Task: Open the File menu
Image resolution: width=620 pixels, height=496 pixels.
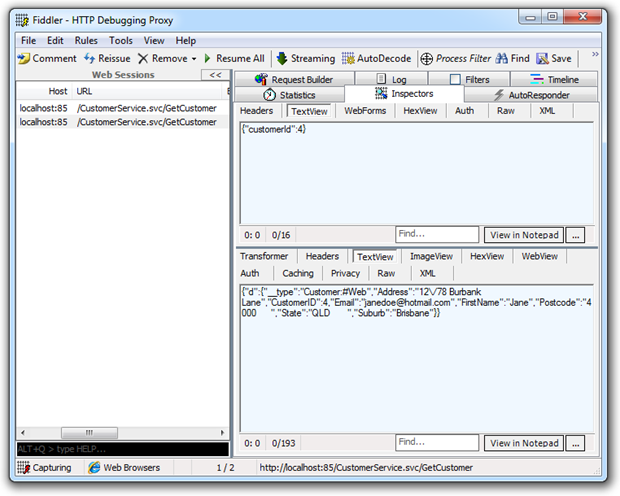Action: (28, 40)
